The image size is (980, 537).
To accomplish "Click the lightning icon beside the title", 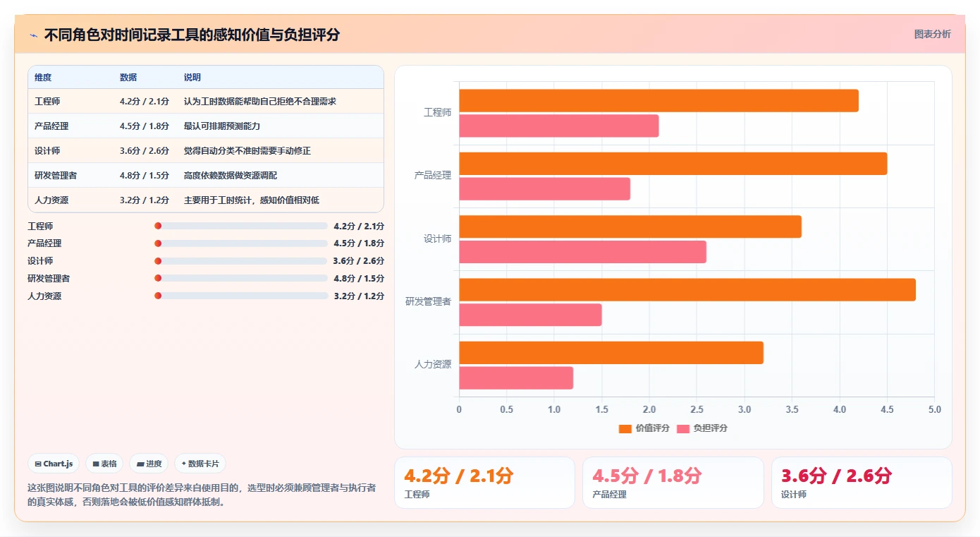I will point(33,35).
